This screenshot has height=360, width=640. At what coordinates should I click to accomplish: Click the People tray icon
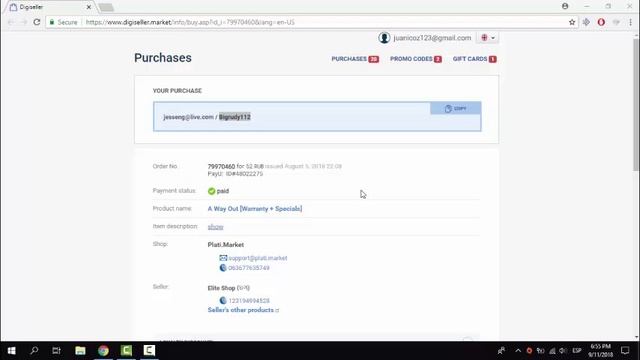click(501, 351)
